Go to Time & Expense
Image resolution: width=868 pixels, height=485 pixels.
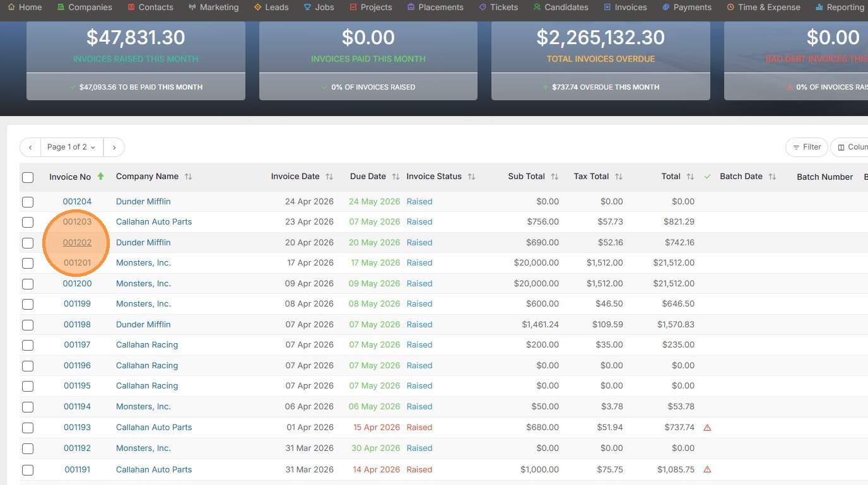point(763,8)
